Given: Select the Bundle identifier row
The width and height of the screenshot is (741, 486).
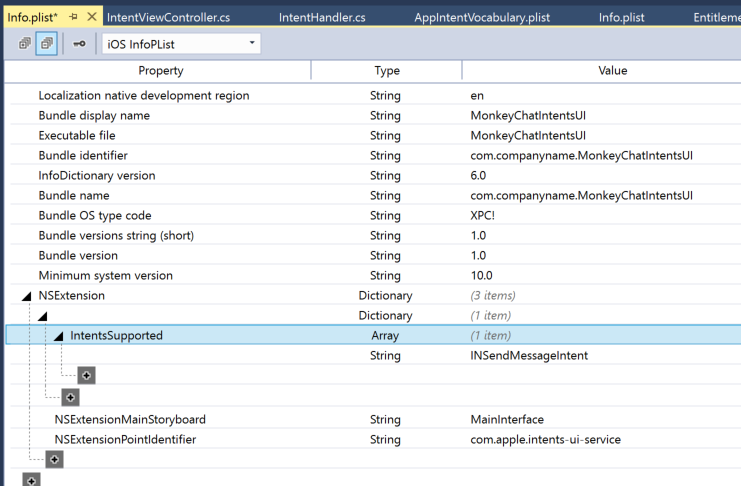Looking at the screenshot, I should [x=375, y=156].
